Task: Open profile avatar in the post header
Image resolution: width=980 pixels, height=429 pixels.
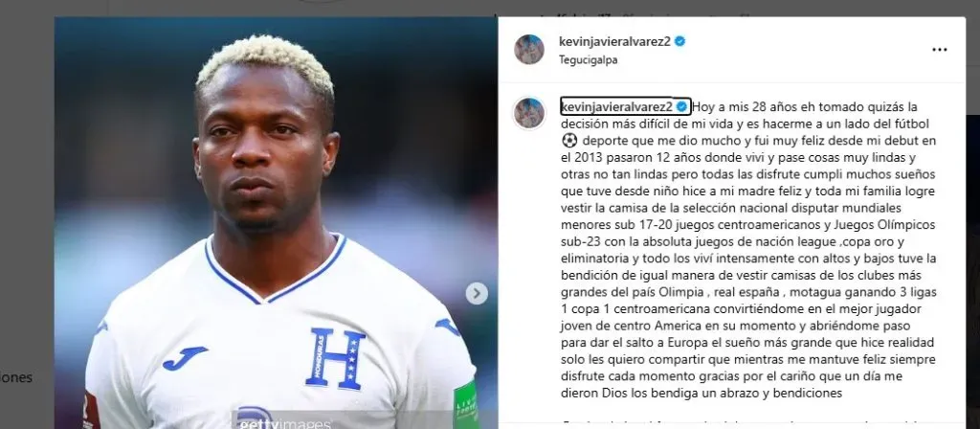Action: coord(528,50)
